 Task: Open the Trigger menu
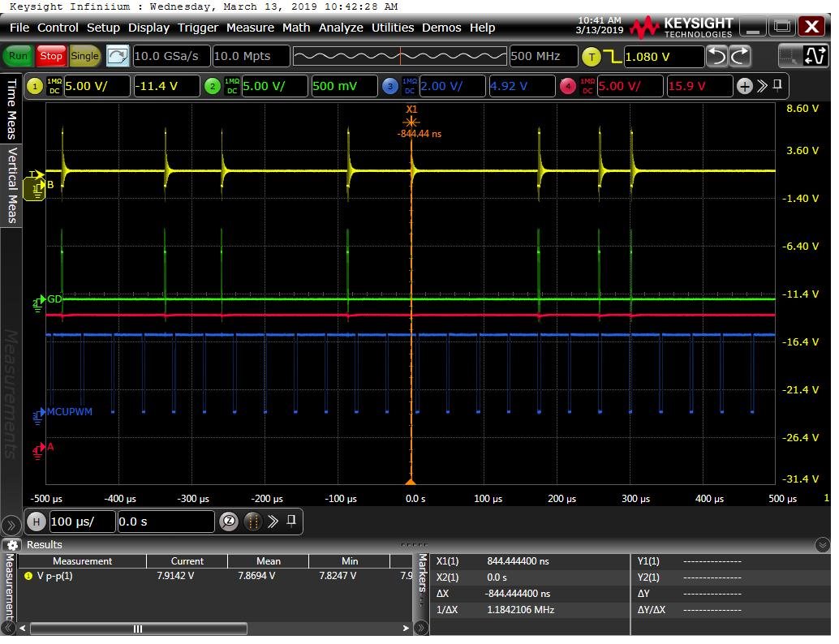coord(198,28)
